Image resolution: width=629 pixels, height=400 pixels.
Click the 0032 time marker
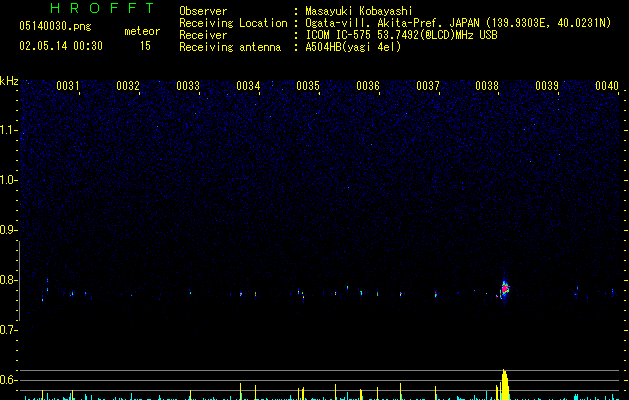[x=128, y=86]
